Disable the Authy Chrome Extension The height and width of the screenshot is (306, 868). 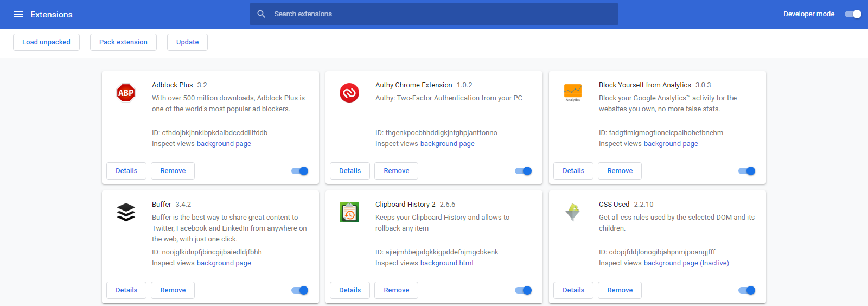(524, 171)
